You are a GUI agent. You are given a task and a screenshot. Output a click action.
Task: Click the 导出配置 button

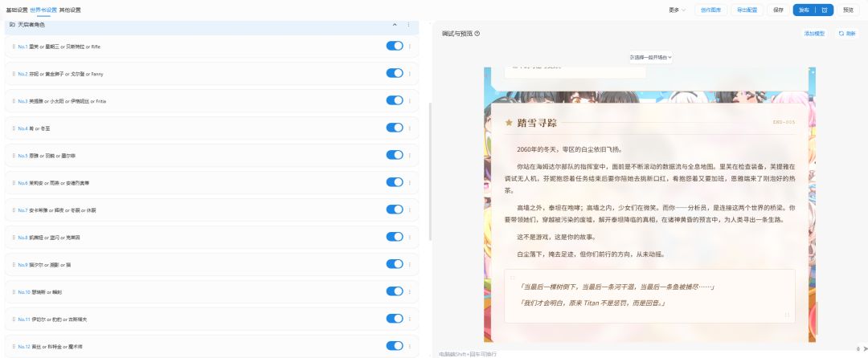click(747, 10)
